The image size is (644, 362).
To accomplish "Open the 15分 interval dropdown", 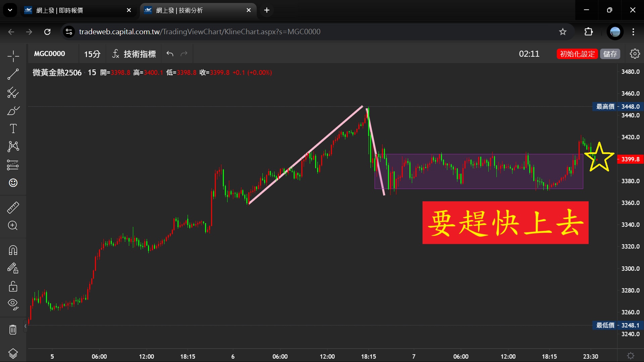I will 92,54.
